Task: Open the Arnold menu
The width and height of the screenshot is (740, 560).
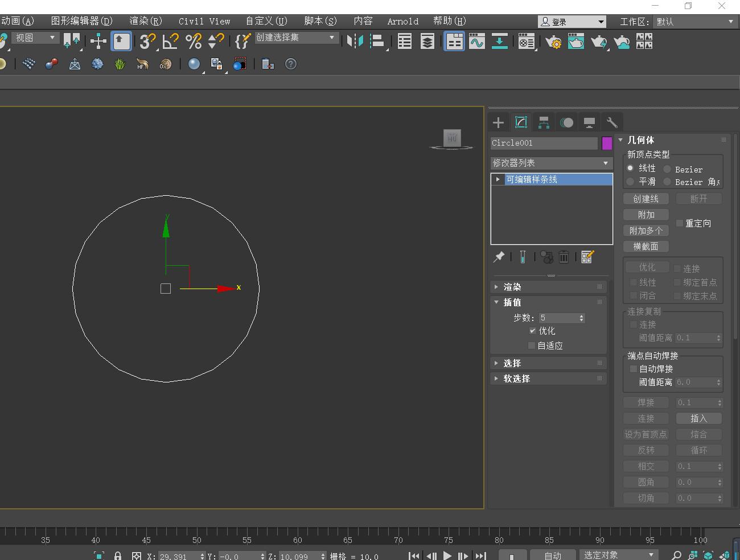Action: point(402,21)
